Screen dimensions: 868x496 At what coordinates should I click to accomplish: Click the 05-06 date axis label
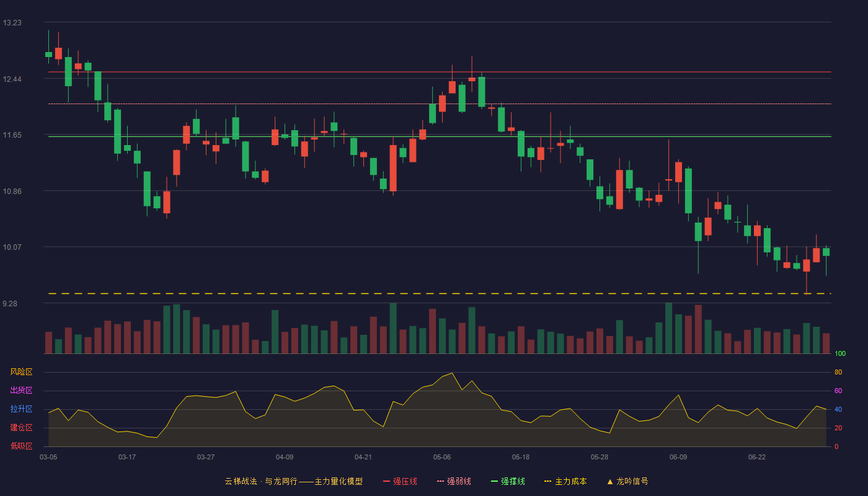[442, 457]
